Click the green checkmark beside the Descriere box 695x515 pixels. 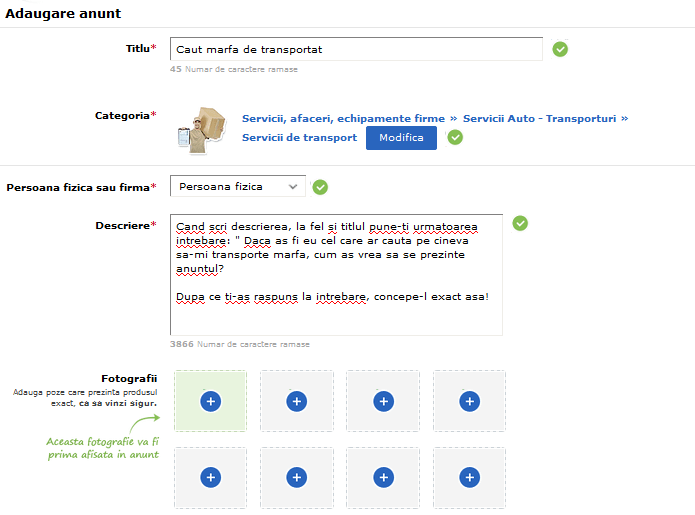pos(520,223)
